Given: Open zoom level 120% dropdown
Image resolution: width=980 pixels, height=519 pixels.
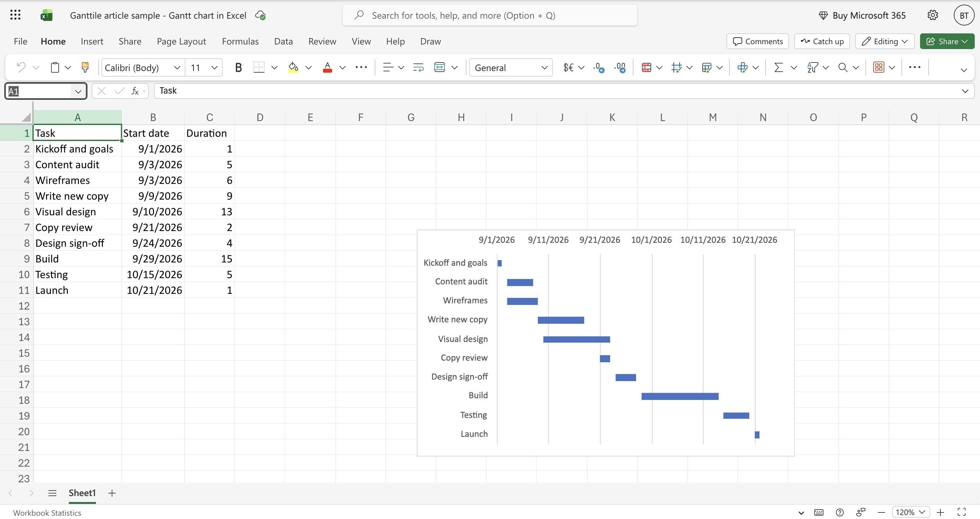Looking at the screenshot, I should tap(911, 512).
